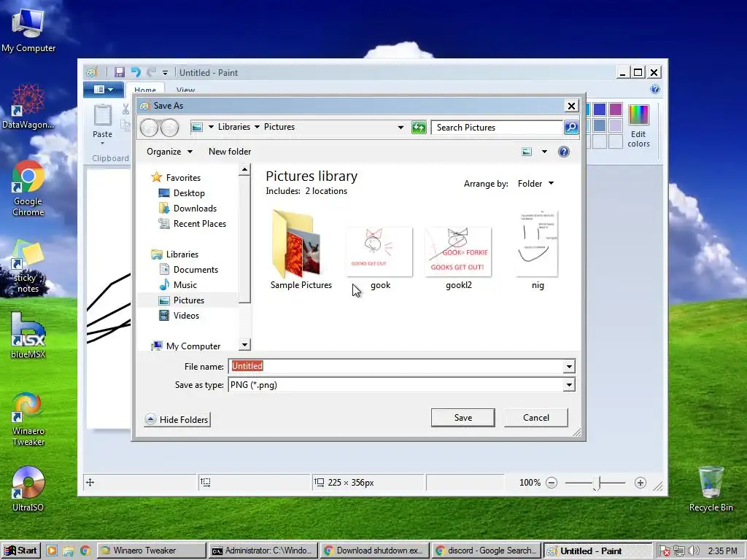Image resolution: width=747 pixels, height=560 pixels.
Task: Open the Save as type PNG dropdown
Action: coord(402,385)
